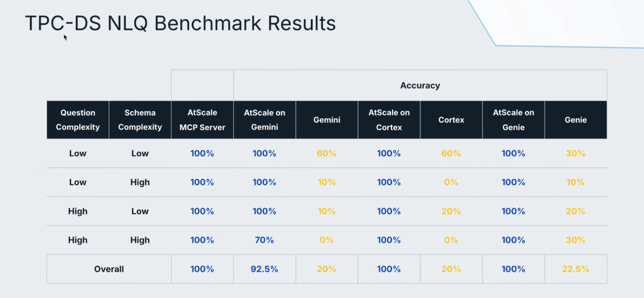Viewport: 644px width, 298px height.
Task: Click the 22.5% overall Genie value
Action: pos(575,269)
